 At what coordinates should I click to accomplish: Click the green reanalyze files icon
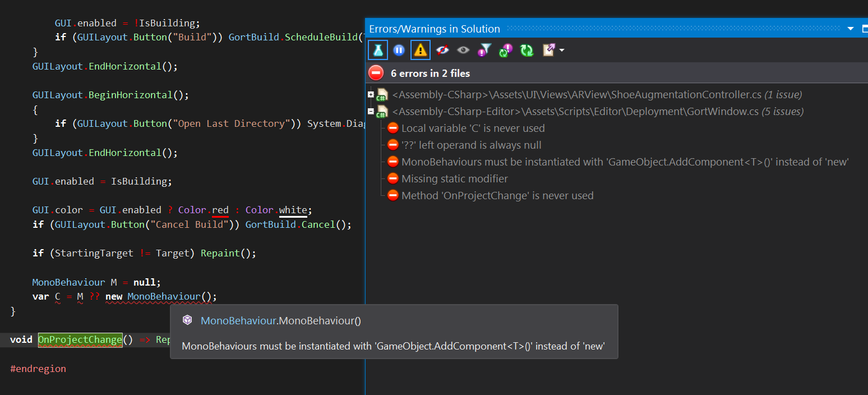pyautogui.click(x=527, y=49)
